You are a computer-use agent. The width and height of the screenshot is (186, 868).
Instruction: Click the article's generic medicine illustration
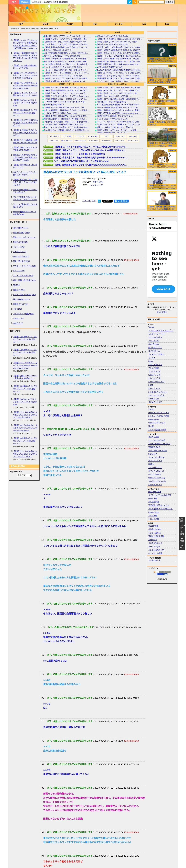pos(62,191)
